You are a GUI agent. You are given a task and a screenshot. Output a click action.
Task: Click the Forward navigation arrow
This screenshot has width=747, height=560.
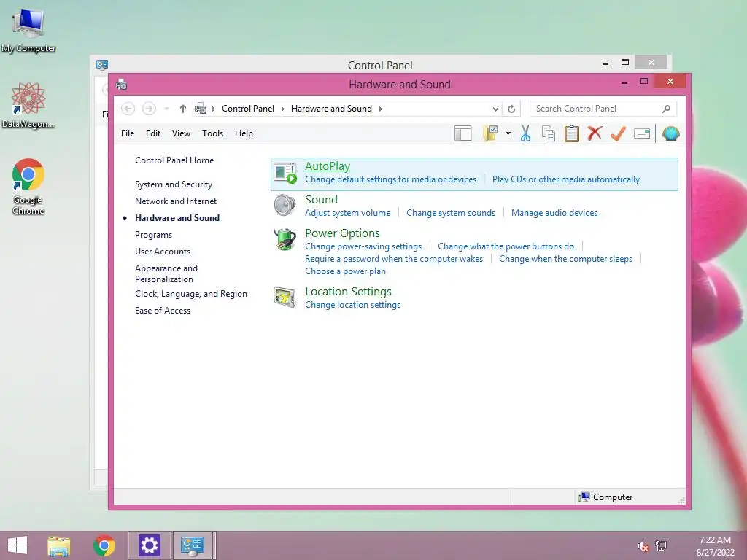point(149,109)
